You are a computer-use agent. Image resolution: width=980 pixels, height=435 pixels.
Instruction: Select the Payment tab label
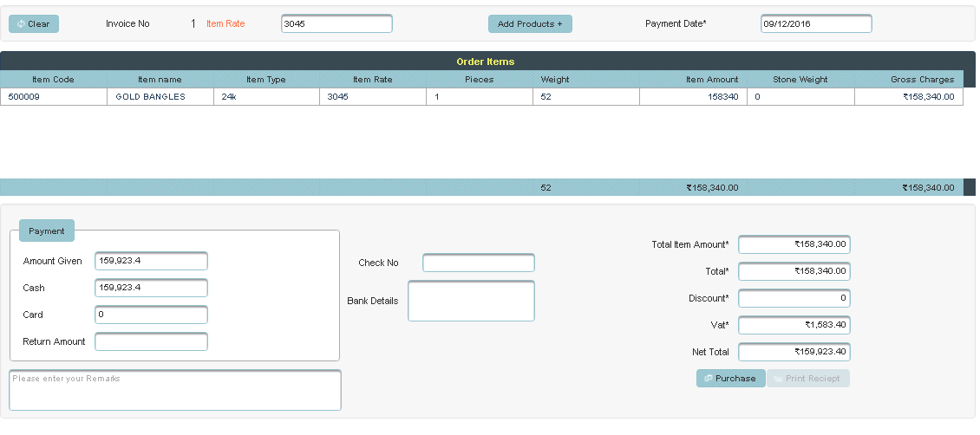click(47, 231)
